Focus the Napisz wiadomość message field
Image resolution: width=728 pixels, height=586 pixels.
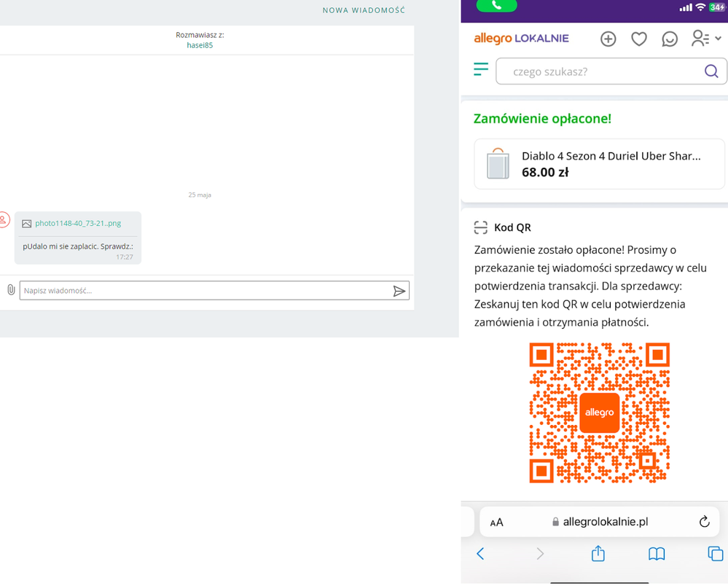pyautogui.click(x=214, y=291)
